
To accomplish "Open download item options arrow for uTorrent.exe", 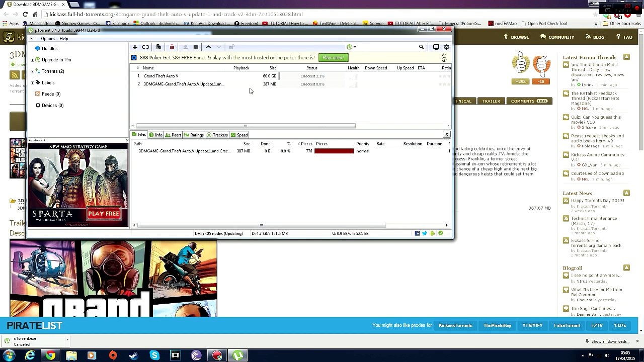I will click(x=67, y=341).
